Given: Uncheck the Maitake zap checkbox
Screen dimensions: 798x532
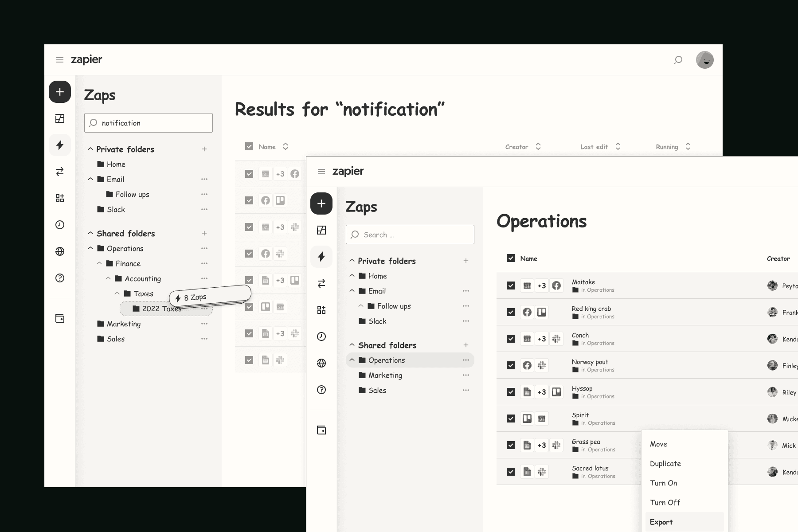Looking at the screenshot, I should 511,286.
